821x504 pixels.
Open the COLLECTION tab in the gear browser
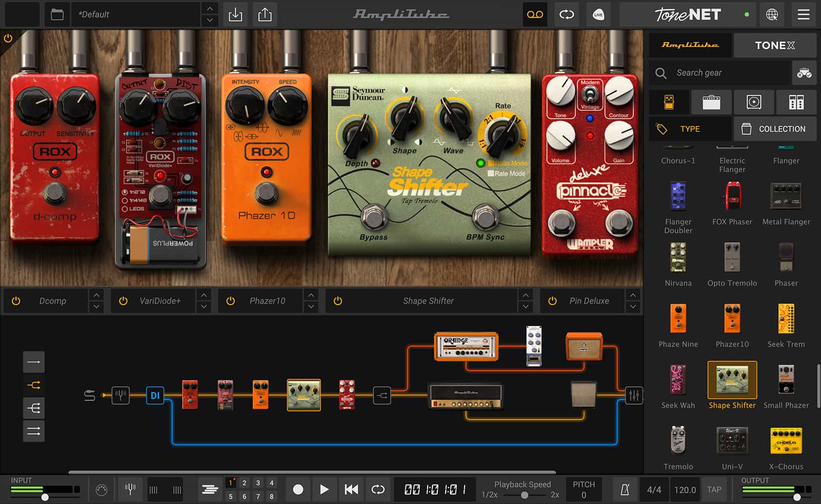(775, 128)
